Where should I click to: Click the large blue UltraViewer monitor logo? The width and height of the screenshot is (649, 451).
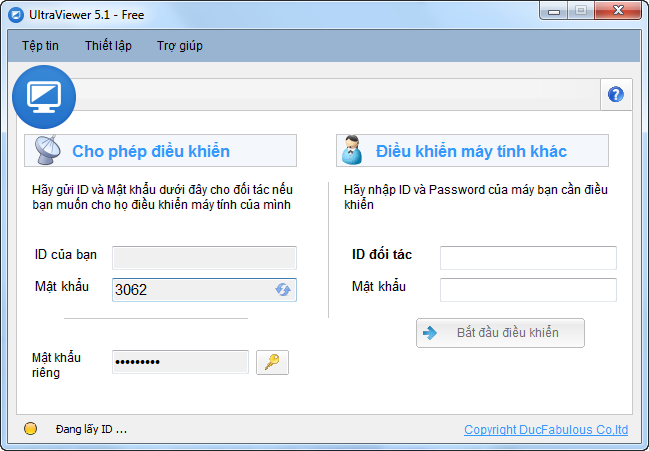(44, 97)
